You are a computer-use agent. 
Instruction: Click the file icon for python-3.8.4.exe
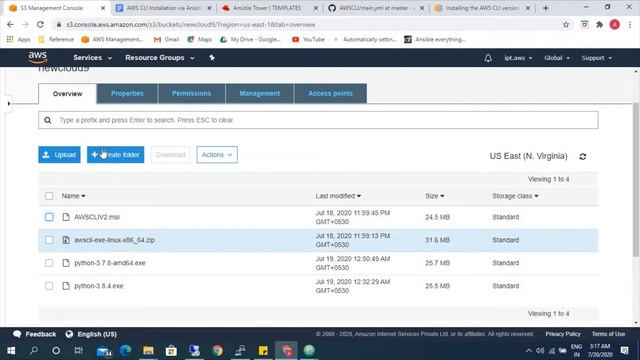pos(66,285)
